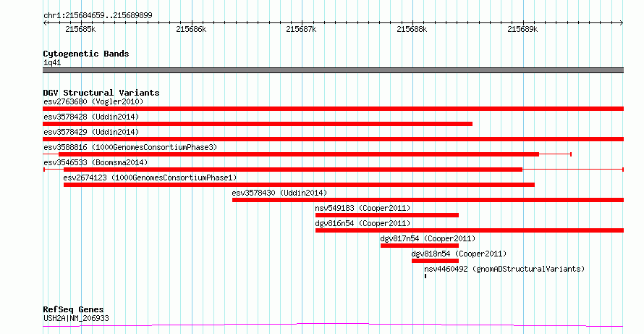Click the esv3546533 red variant bar
The height and width of the screenshot is (334, 644).
[293, 170]
